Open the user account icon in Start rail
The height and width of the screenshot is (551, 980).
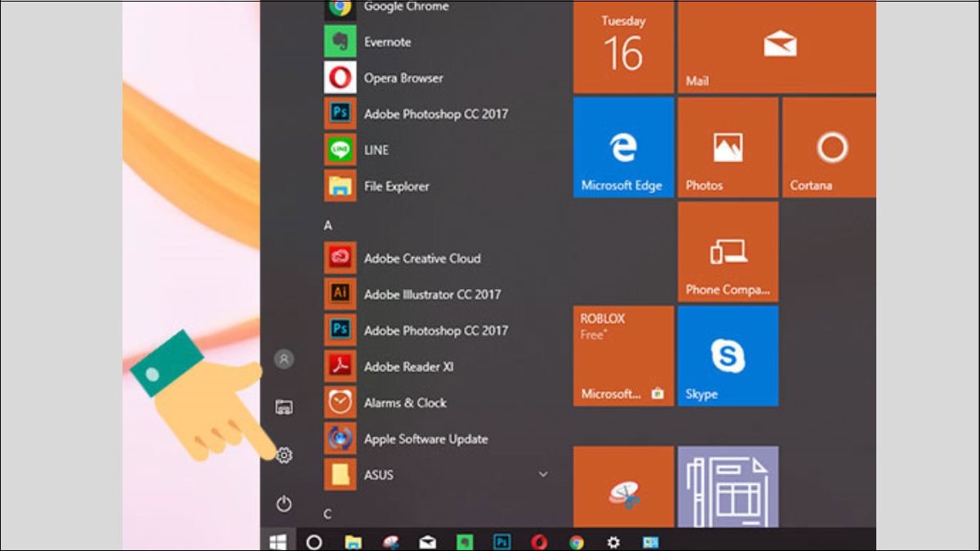tap(284, 359)
